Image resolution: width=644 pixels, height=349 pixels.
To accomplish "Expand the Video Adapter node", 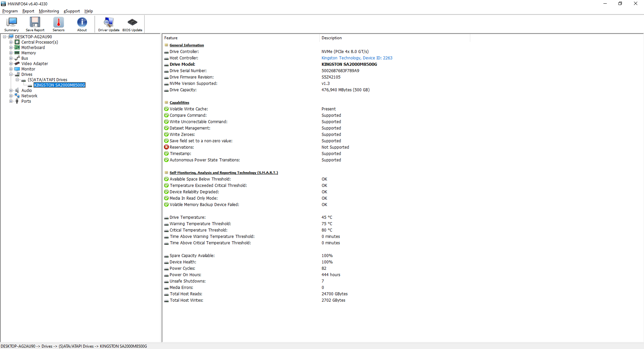I will pyautogui.click(x=11, y=64).
